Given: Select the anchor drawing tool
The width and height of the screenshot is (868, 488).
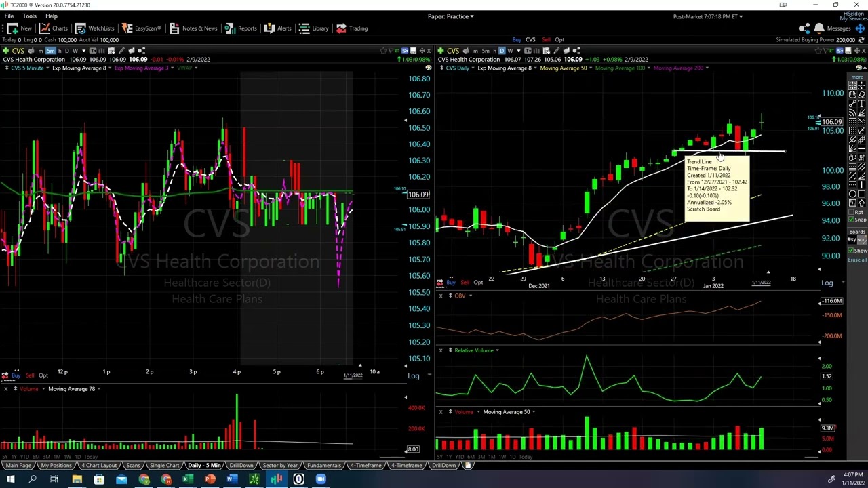Looking at the screenshot, I should [x=862, y=131].
